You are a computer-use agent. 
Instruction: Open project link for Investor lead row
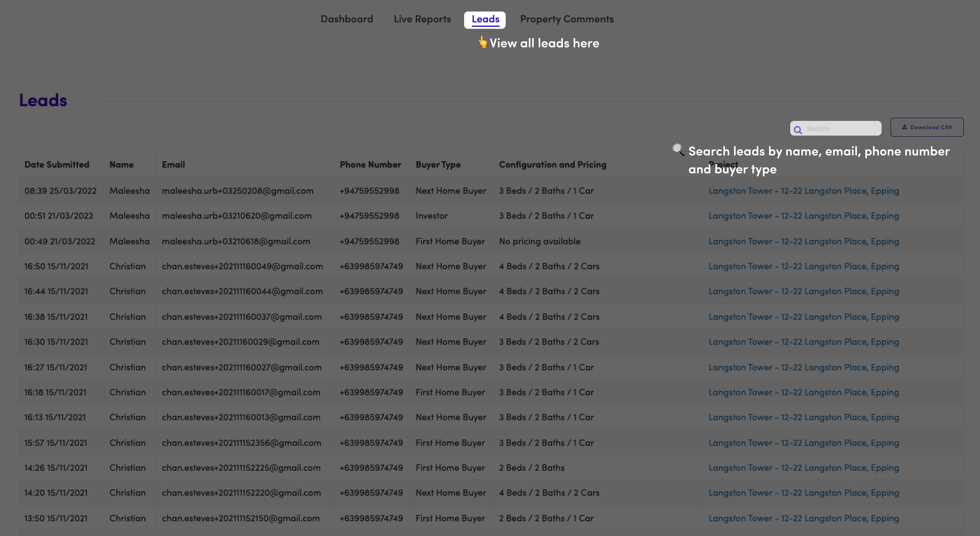(803, 216)
